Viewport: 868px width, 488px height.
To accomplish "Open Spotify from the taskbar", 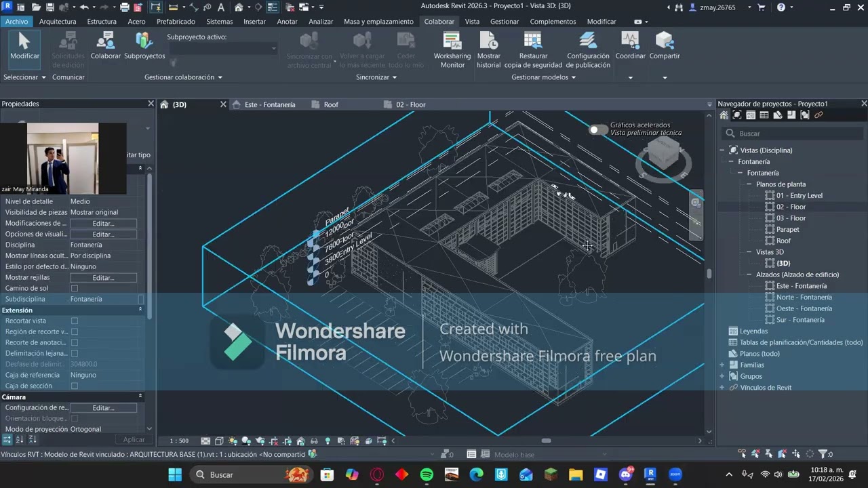I will tap(427, 474).
